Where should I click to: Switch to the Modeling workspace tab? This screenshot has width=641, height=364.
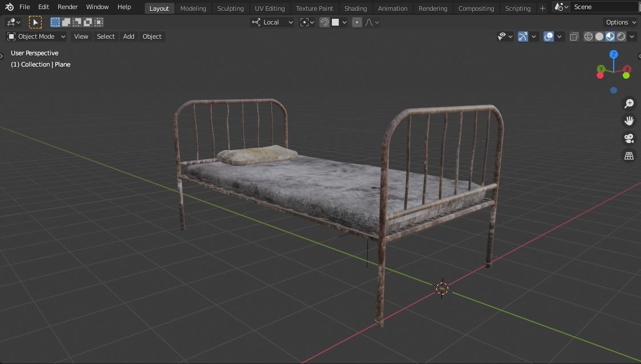pyautogui.click(x=193, y=8)
